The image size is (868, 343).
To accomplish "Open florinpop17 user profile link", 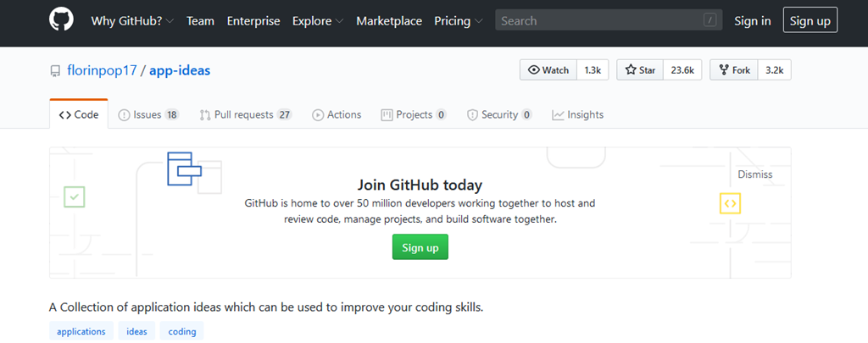I will 102,71.
